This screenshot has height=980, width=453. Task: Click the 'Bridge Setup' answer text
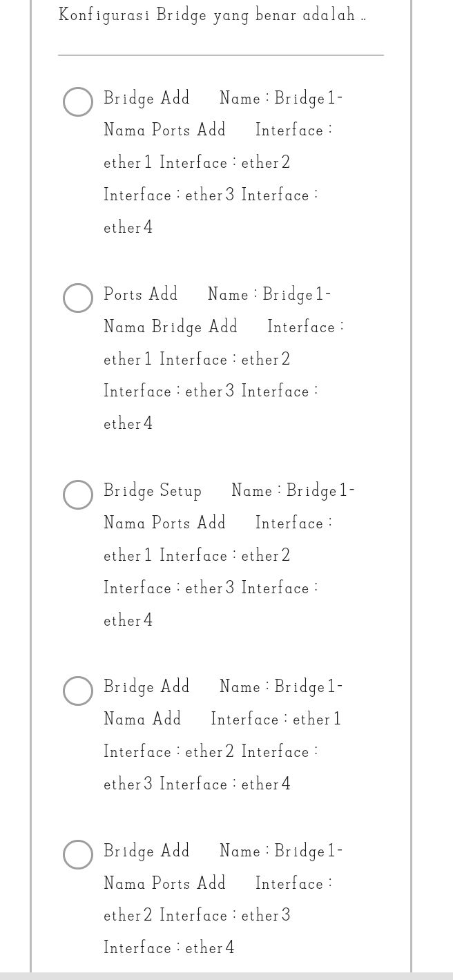click(x=153, y=490)
